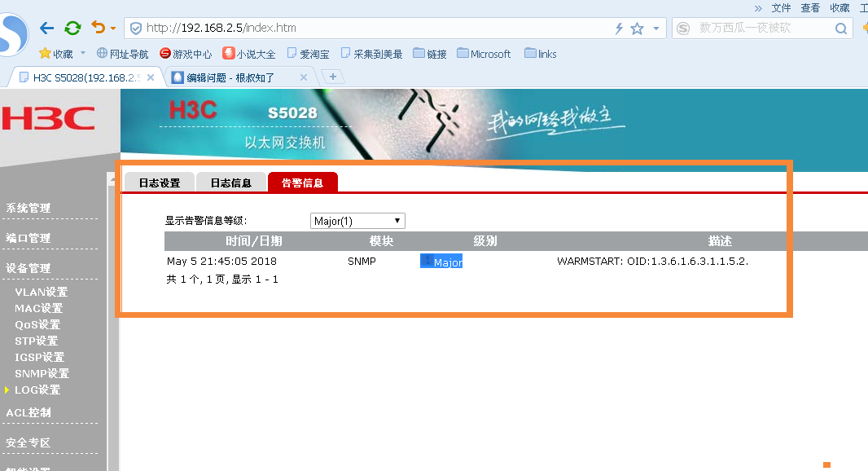The image size is (868, 471).
Task: Open the 网址导航 bookmark
Action: tap(122, 54)
